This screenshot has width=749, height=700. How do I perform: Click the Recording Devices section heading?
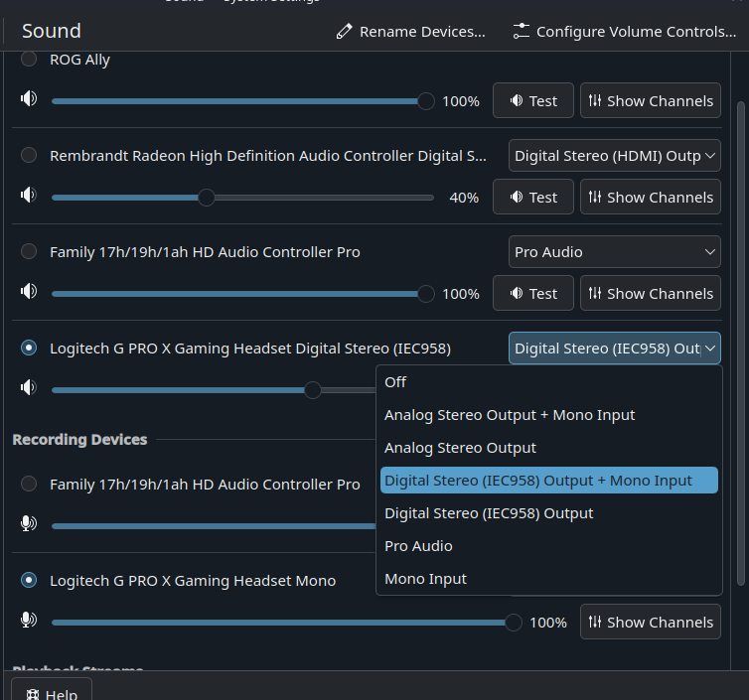click(x=79, y=439)
